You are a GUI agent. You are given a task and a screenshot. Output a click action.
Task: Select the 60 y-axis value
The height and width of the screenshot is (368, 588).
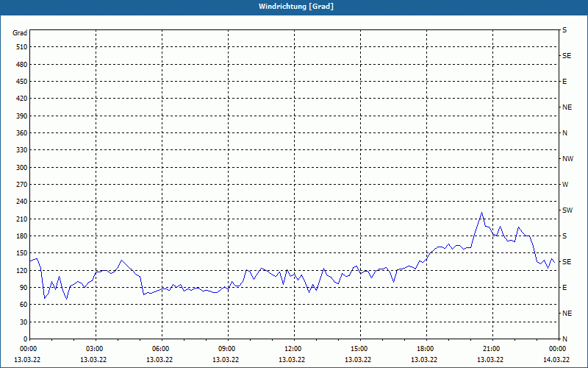[x=24, y=305]
